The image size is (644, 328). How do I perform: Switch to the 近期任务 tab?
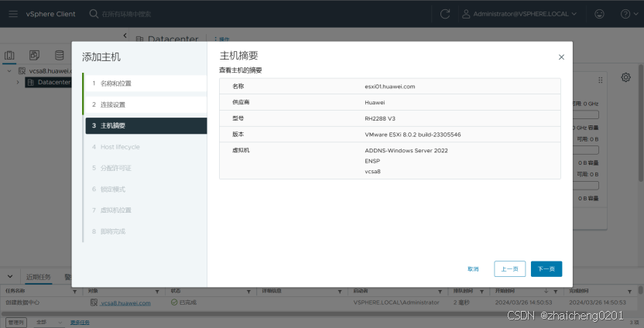coord(39,277)
